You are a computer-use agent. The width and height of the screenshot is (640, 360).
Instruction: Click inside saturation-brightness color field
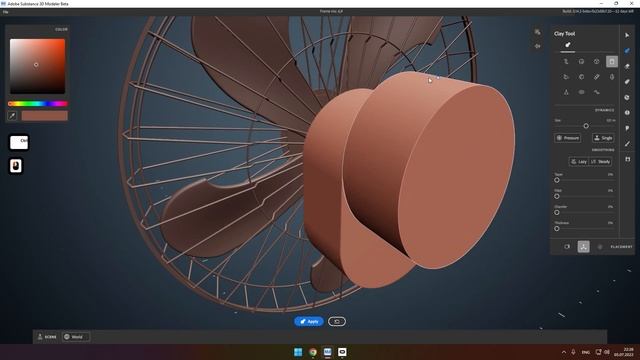pyautogui.click(x=37, y=66)
